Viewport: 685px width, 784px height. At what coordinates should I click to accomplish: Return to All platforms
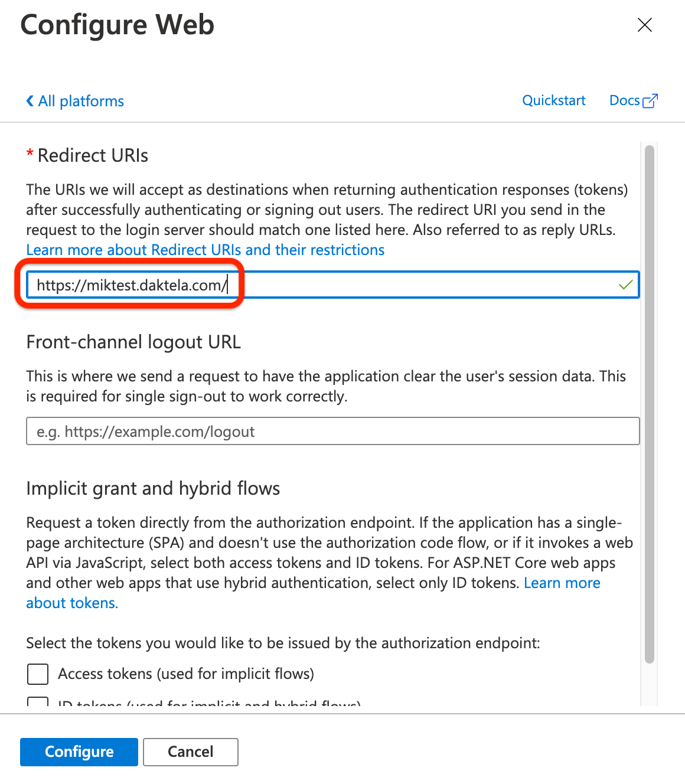tap(80, 100)
